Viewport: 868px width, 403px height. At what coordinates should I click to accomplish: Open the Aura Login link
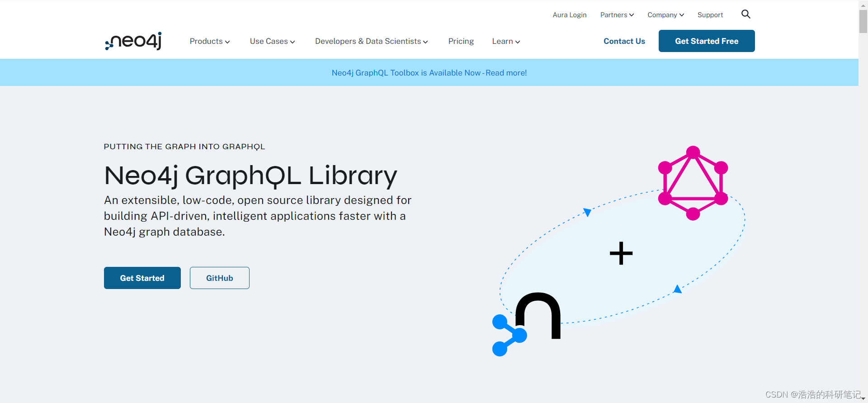pos(570,15)
